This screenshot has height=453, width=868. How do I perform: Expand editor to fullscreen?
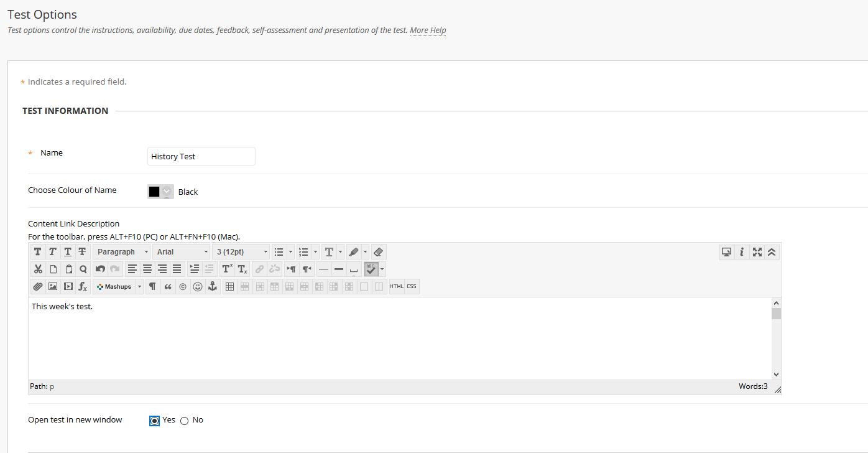(x=757, y=252)
